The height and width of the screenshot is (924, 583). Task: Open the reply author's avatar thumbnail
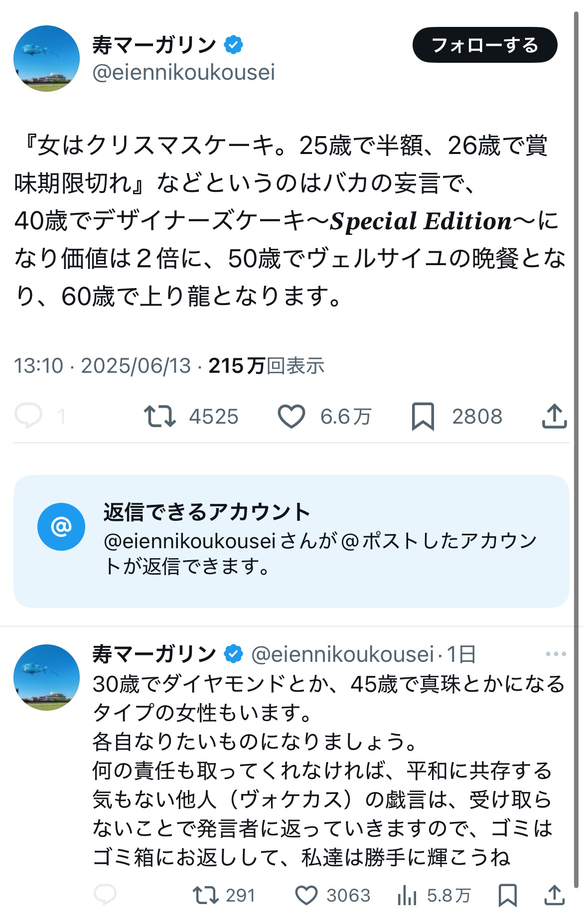click(46, 677)
